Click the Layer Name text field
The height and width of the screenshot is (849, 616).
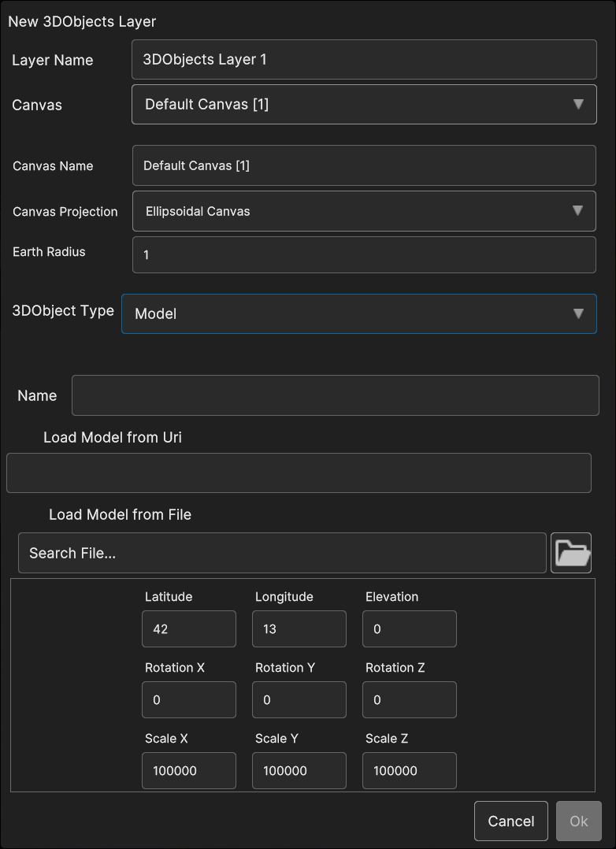click(x=363, y=60)
